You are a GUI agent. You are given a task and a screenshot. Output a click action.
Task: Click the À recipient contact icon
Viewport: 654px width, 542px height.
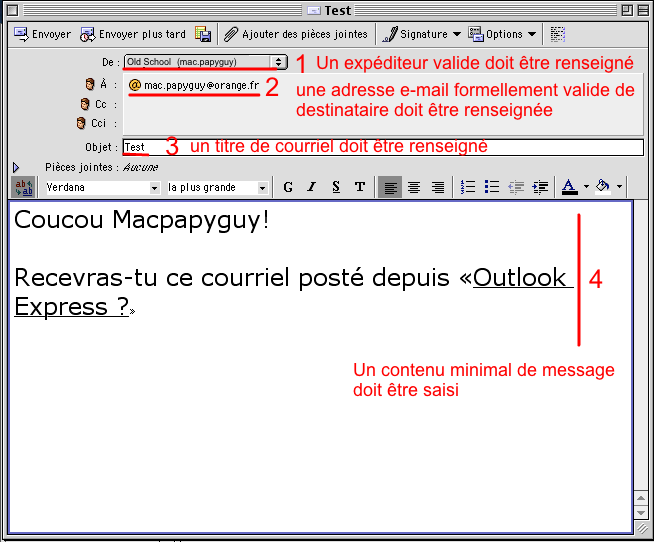coord(90,84)
